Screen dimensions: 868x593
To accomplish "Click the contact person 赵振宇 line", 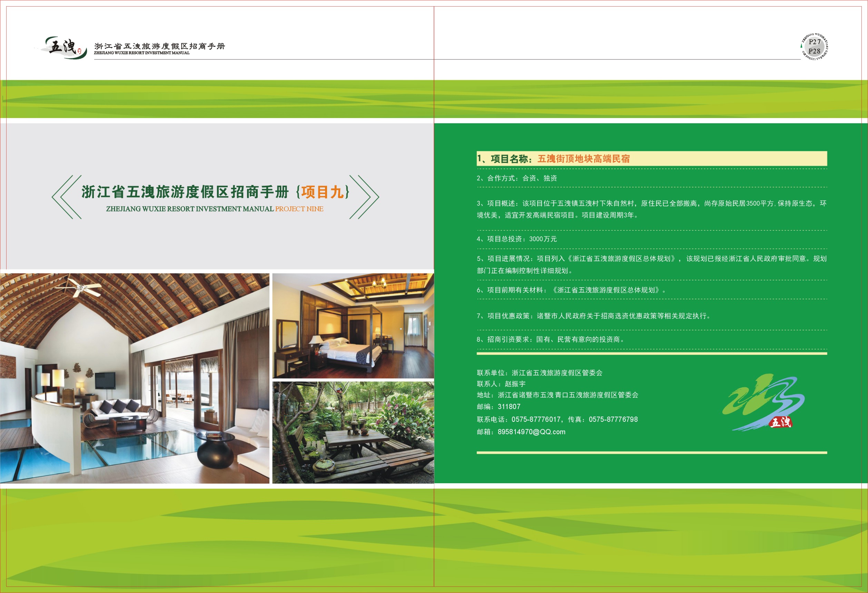I will (501, 384).
